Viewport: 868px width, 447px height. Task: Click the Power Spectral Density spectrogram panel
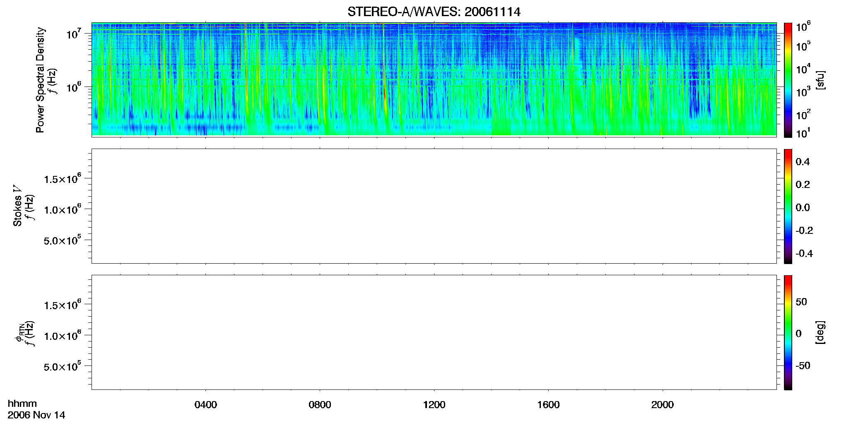pos(434,79)
